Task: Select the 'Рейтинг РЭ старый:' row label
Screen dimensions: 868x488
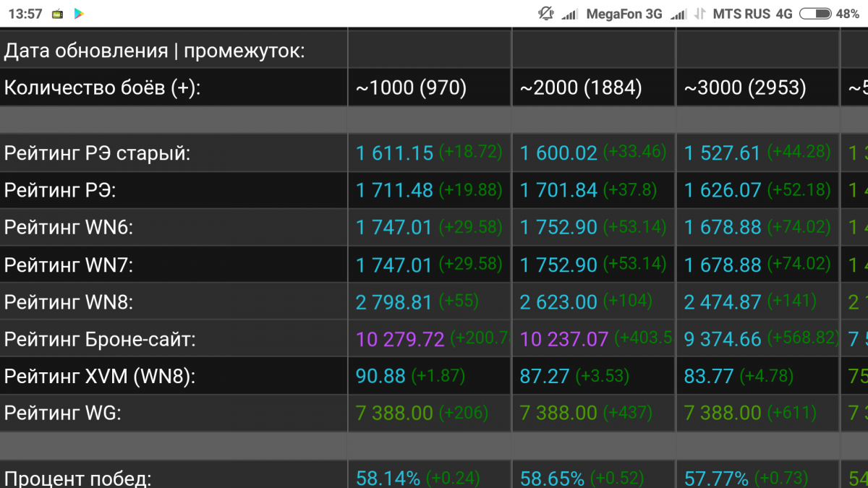Action: [x=98, y=153]
